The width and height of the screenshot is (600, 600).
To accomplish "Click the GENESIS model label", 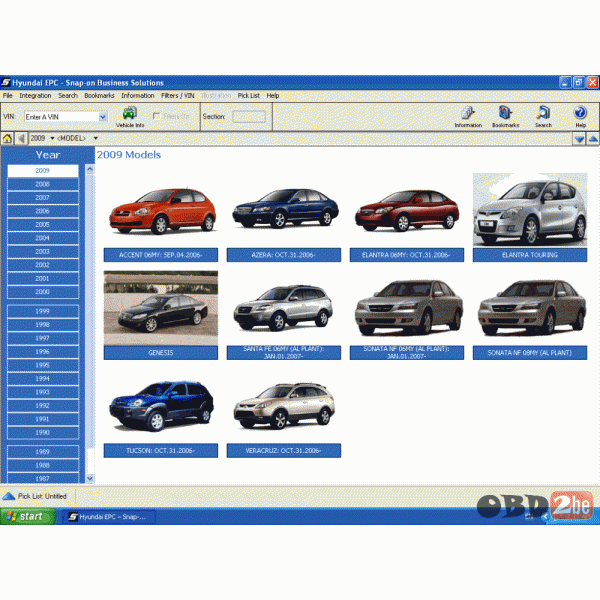I will (161, 353).
